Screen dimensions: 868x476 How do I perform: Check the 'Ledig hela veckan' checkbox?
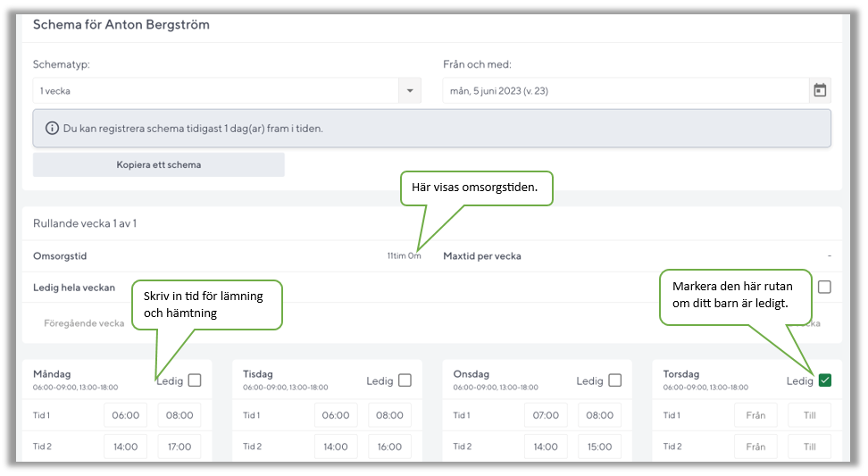pos(824,287)
